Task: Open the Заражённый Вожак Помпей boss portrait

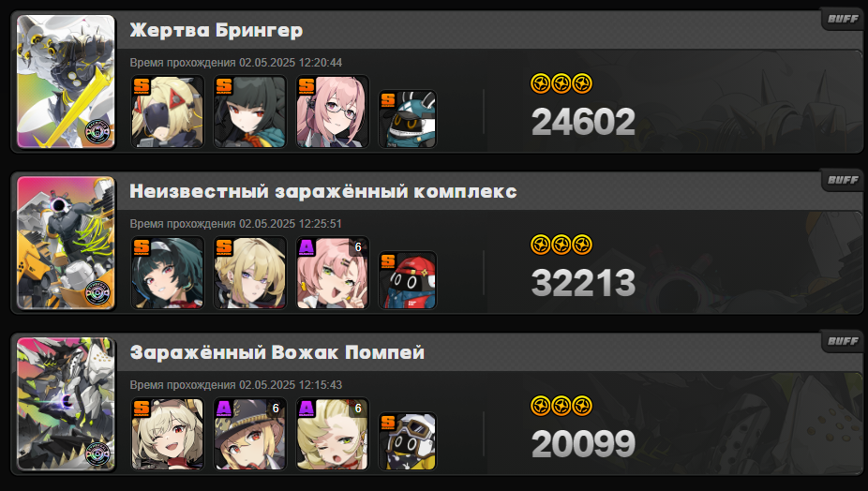Action: 66,404
